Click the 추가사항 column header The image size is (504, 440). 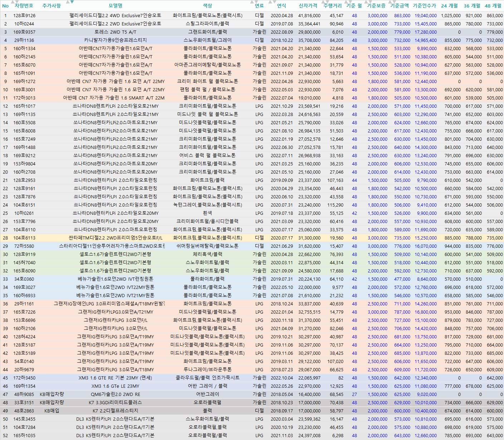[x=52, y=6]
